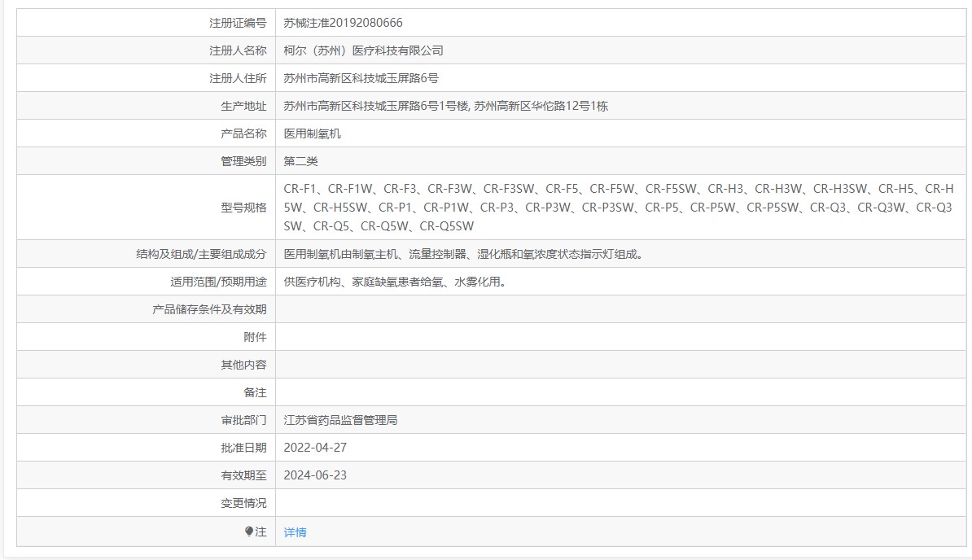Click the 注册人住所 label
This screenshot has height=560, width=972.
point(238,79)
